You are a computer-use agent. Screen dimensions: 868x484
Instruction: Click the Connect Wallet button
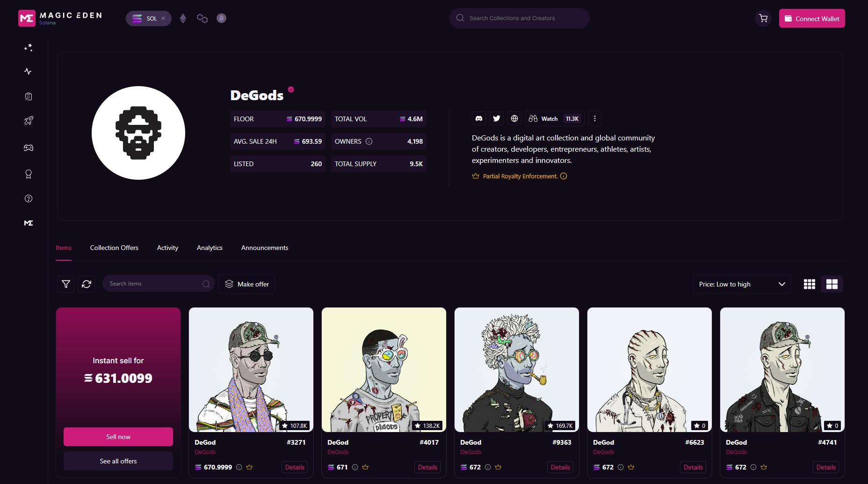(x=812, y=18)
